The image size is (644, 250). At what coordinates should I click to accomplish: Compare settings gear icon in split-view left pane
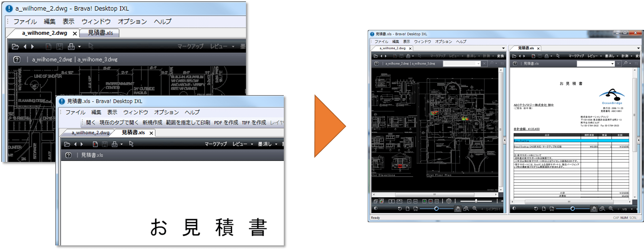pos(449,201)
